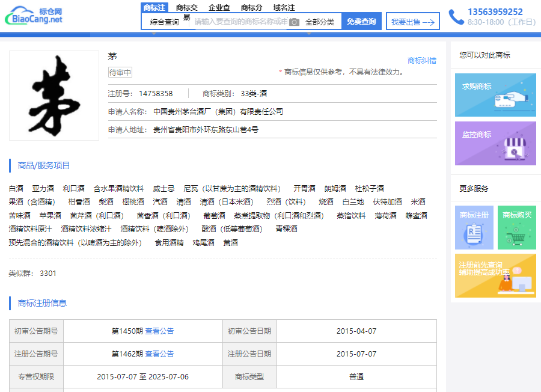Click the 注册前先查询 yellow banner

tap(495, 276)
